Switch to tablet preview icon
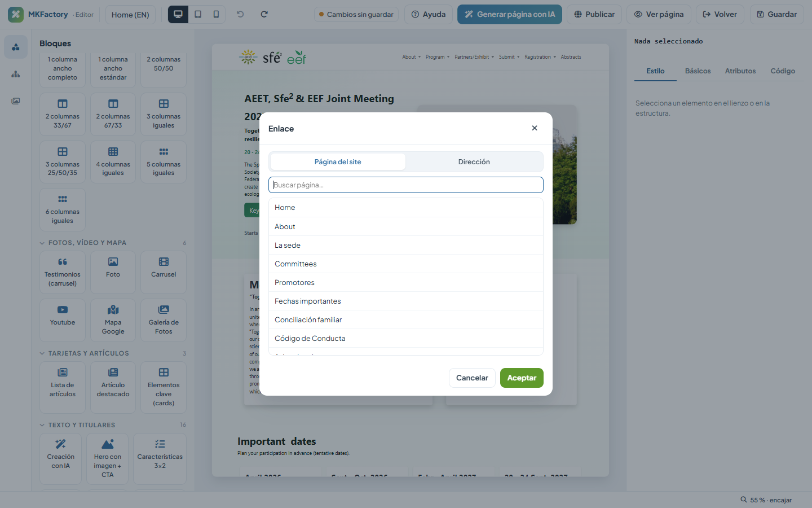The width and height of the screenshot is (812, 508). (x=198, y=14)
